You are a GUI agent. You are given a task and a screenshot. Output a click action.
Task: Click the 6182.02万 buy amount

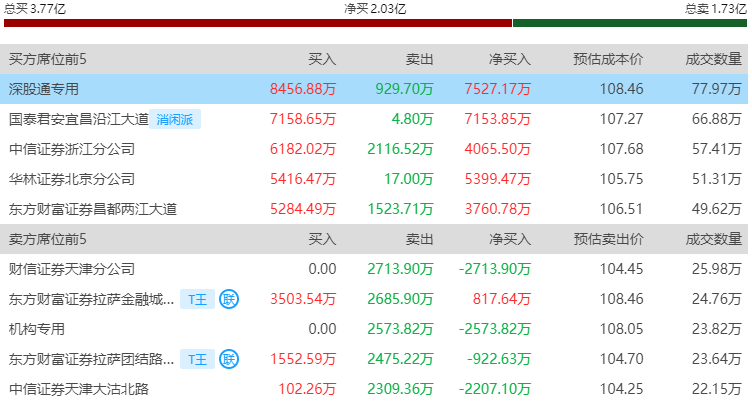coord(303,149)
